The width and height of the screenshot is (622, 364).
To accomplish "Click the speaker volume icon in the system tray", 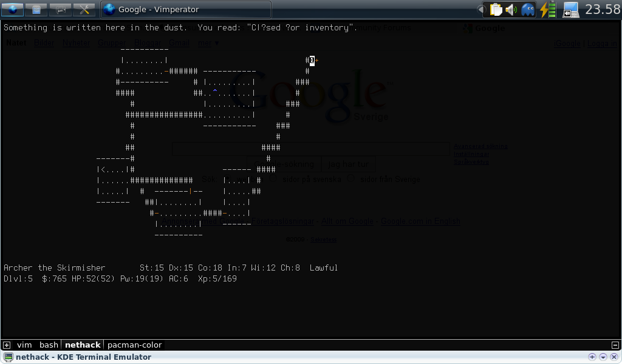I will pos(511,10).
